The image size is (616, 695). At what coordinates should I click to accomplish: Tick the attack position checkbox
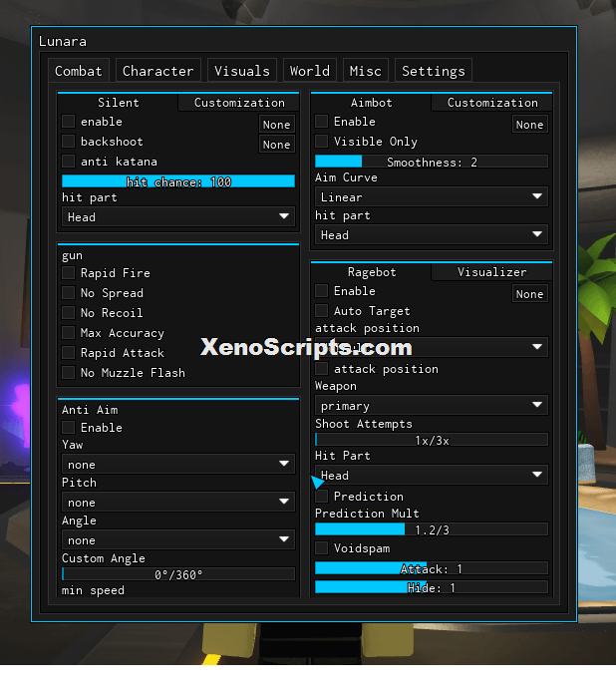(321, 368)
